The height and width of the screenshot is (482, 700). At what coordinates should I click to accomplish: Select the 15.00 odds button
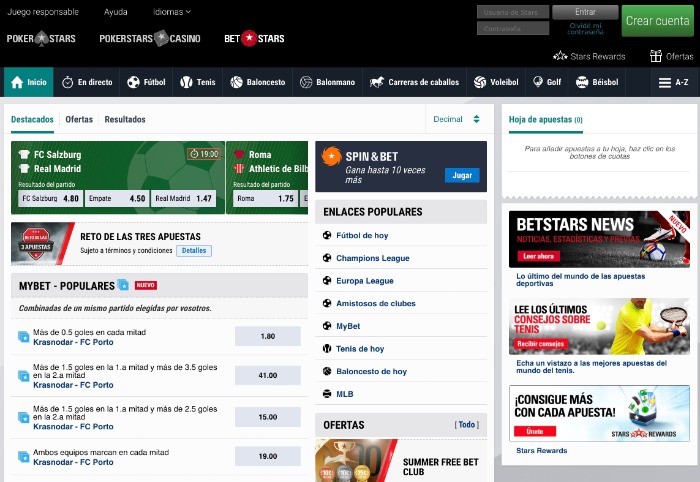268,417
